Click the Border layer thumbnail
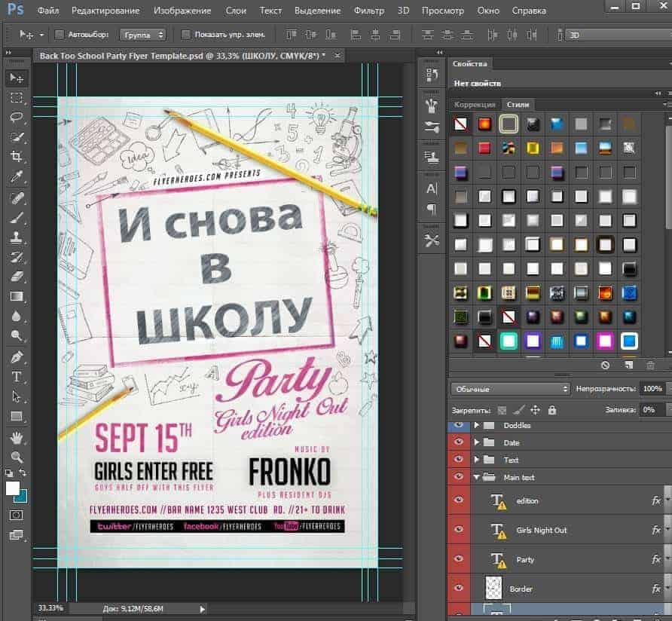Viewport: 672px width, 621px height. 493,588
